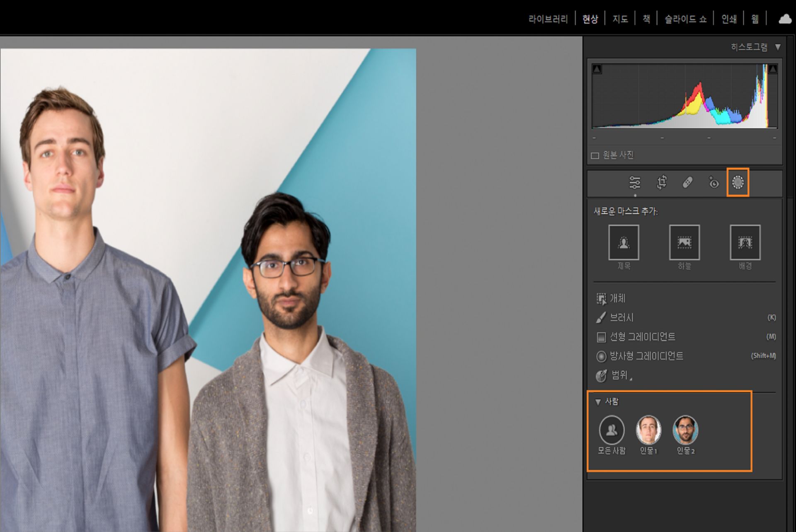Add a 브러시 brush mask
Screen dimensions: 796x532
pyautogui.click(x=621, y=318)
